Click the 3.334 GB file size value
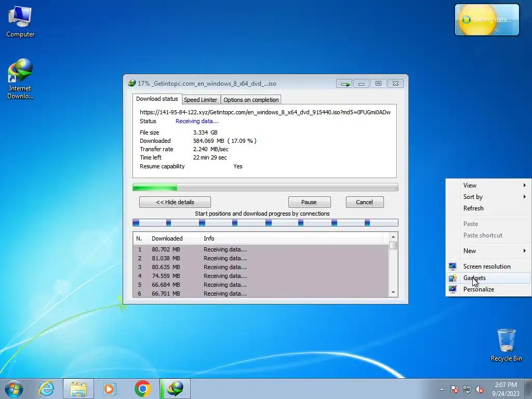 (x=205, y=132)
